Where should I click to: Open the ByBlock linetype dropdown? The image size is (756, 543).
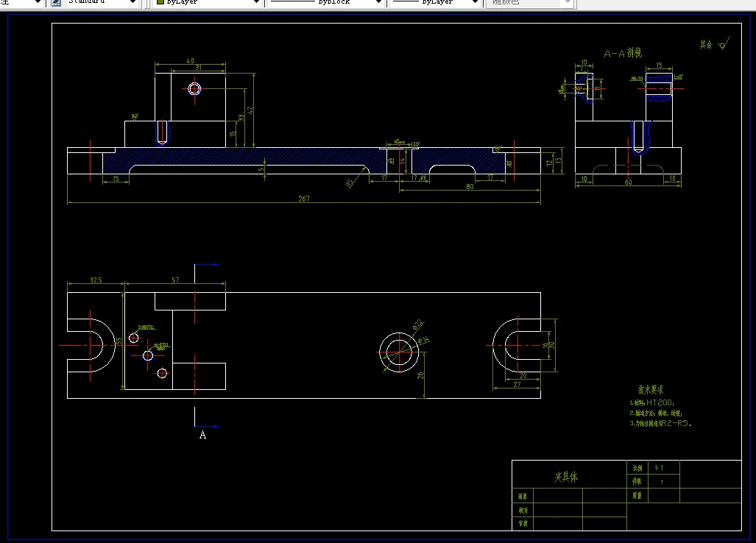pos(325,2)
